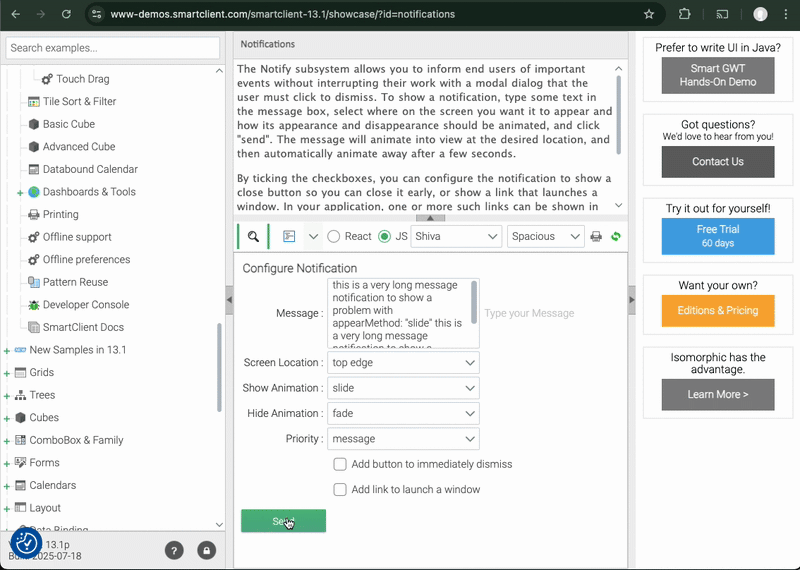Select the React radio button
The width and height of the screenshot is (800, 570).
point(334,237)
